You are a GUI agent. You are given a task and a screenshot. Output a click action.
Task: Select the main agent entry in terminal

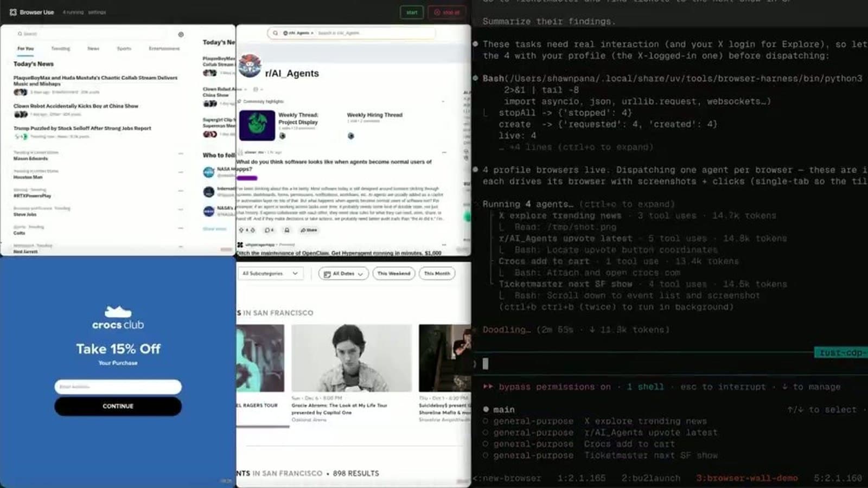(x=504, y=409)
